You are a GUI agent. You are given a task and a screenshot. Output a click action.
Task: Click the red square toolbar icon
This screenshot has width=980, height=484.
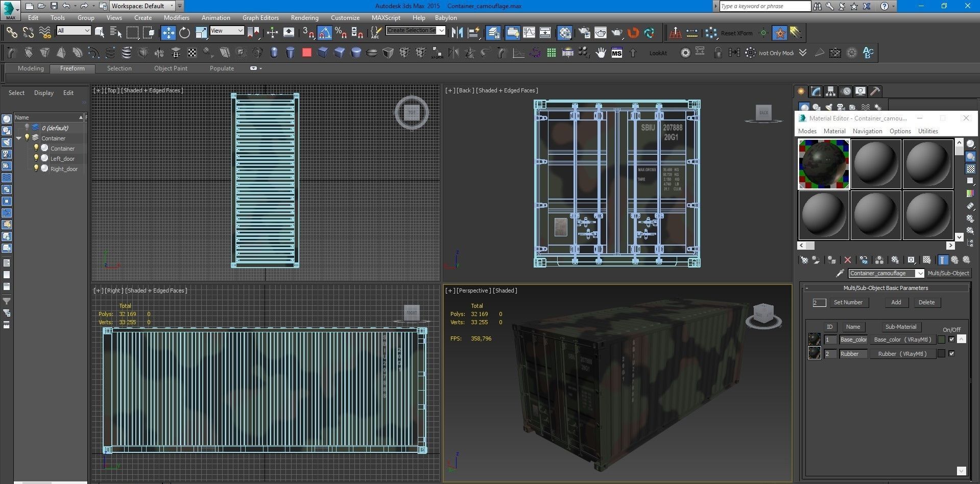coord(306,53)
